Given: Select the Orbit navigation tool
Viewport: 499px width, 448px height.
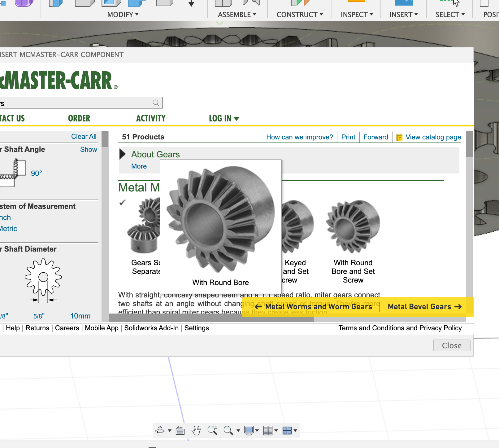Looking at the screenshot, I should click(x=160, y=430).
